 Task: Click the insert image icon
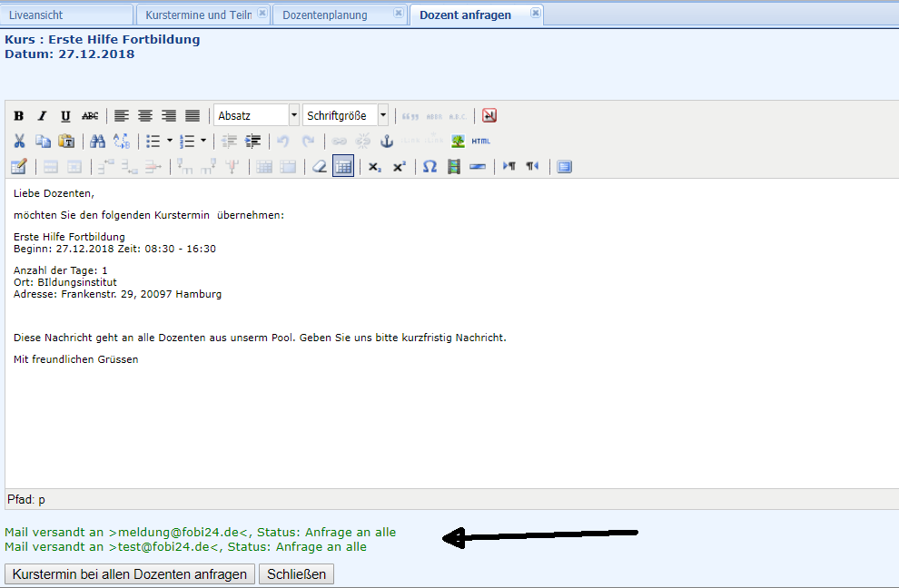(x=458, y=142)
